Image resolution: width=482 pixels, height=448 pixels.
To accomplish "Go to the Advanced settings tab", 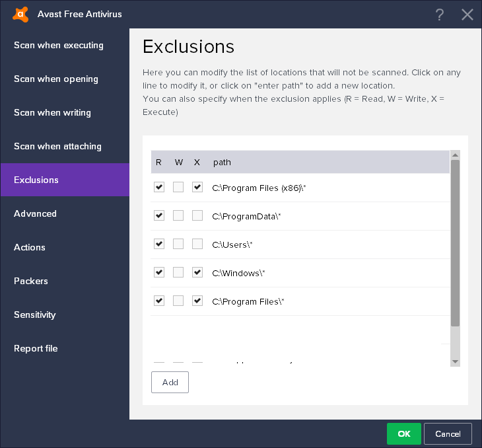I will [36, 214].
